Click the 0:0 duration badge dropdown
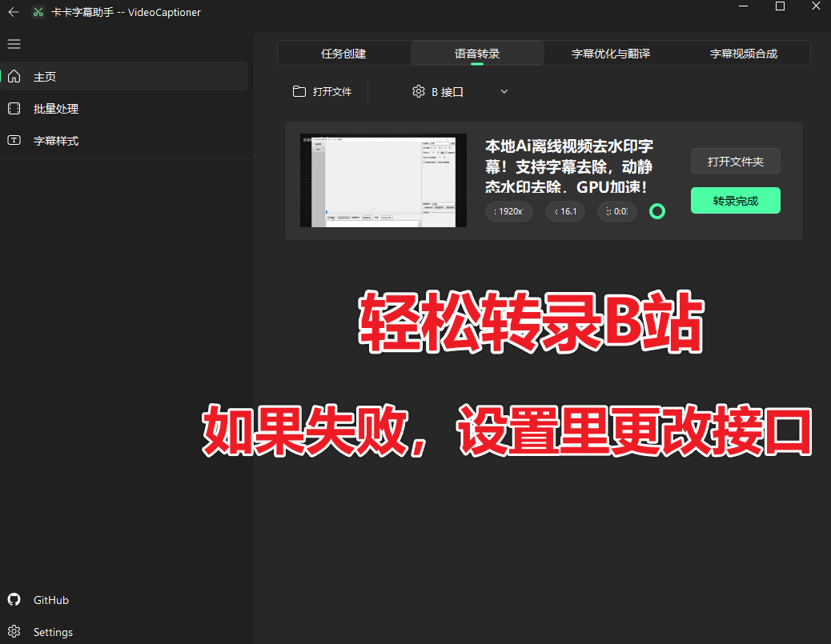 click(x=616, y=211)
